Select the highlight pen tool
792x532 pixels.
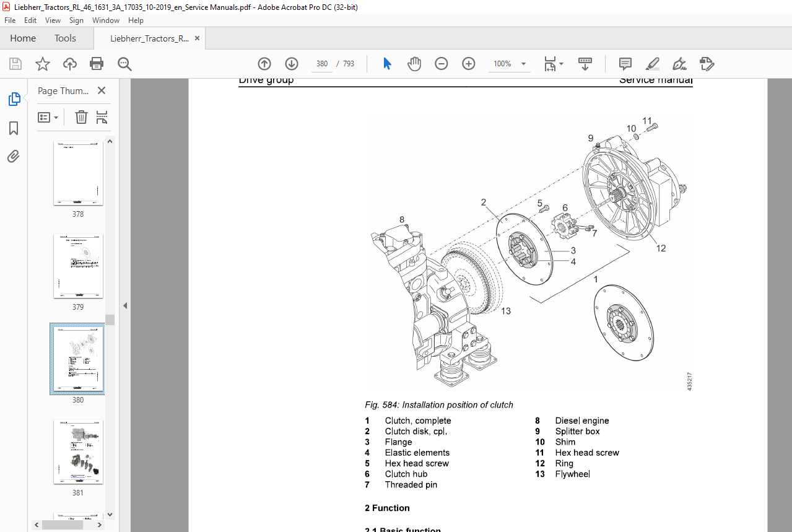click(652, 64)
